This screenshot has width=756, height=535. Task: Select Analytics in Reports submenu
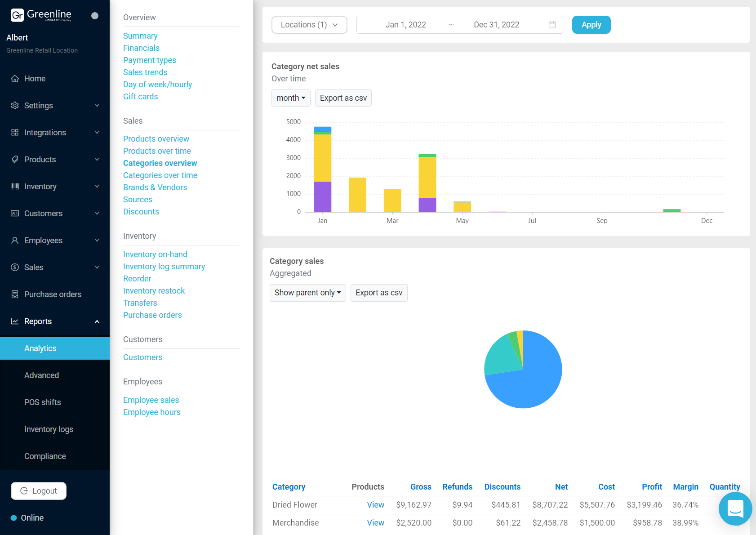pyautogui.click(x=55, y=348)
